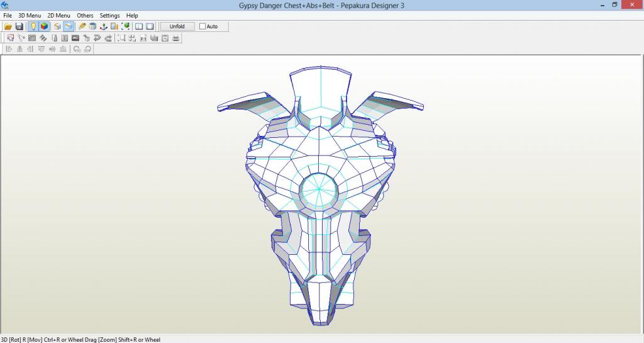
Task: Click the third second-row gray rectangle tool
Action: click(x=32, y=38)
